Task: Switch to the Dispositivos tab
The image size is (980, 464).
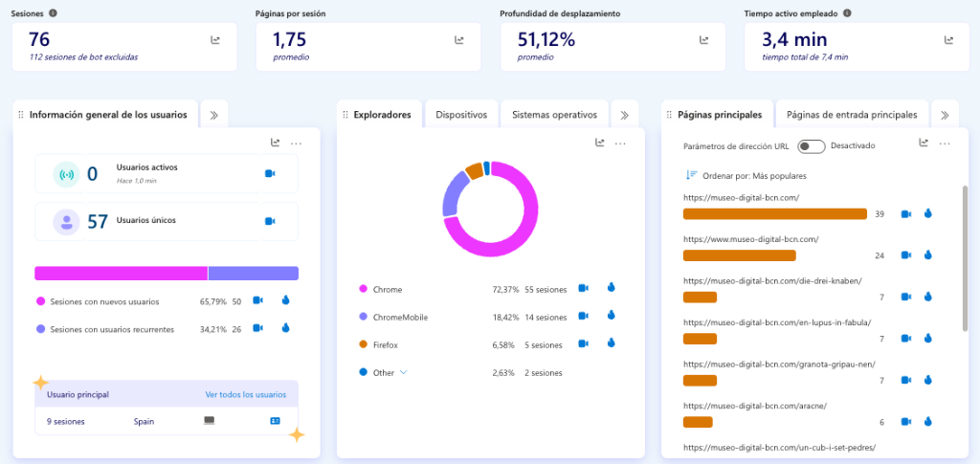Action: point(461,115)
